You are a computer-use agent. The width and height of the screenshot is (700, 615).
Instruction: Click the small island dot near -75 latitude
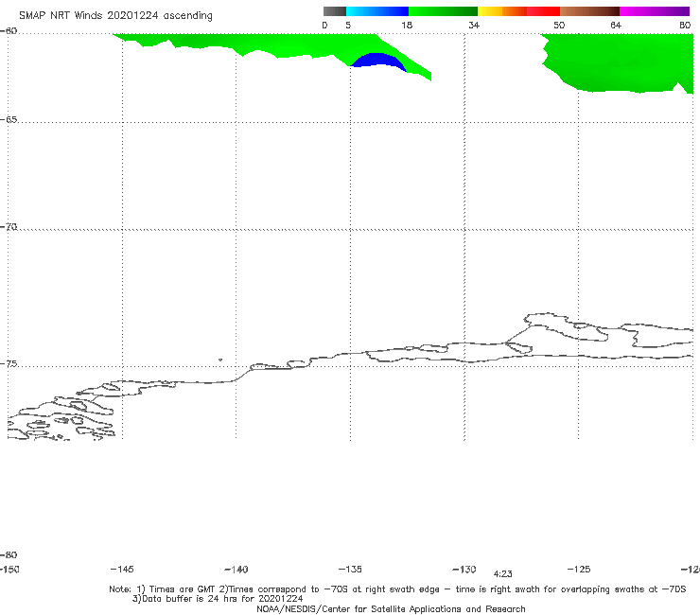220,360
